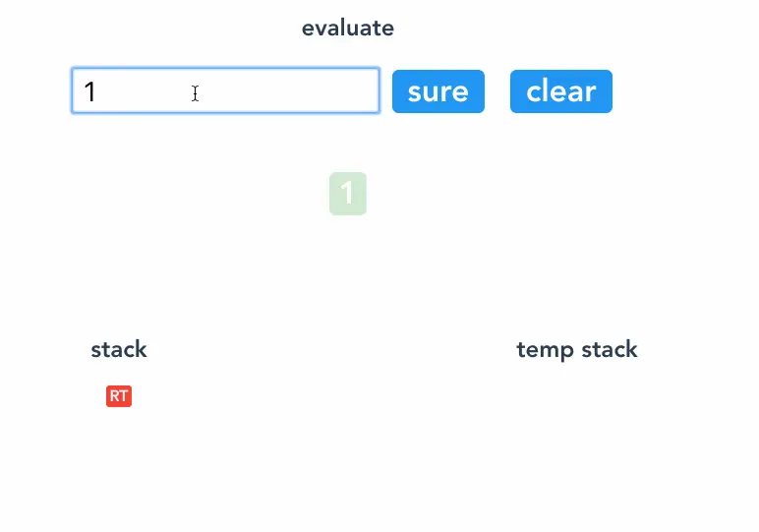Click the red RT stack element

[x=119, y=396]
